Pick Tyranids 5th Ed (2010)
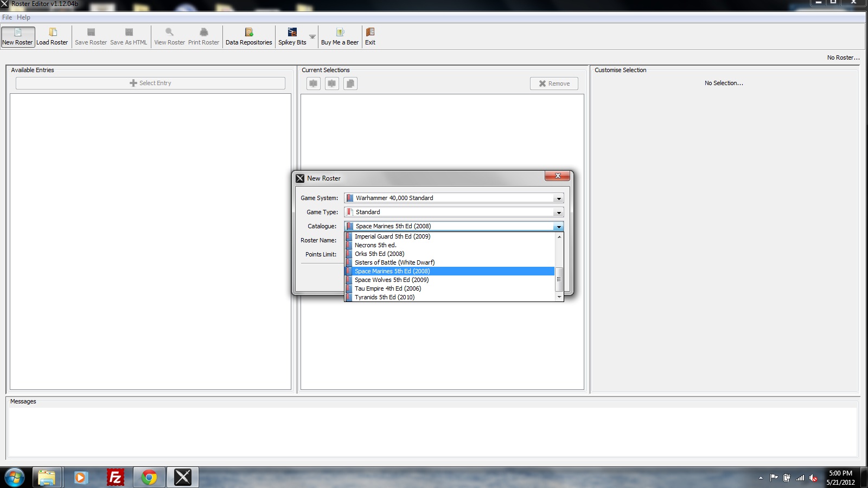 (450, 297)
